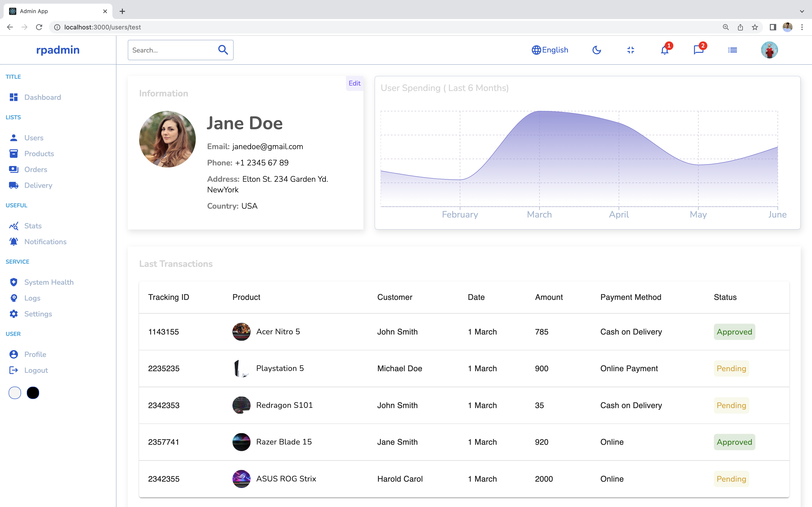Toggle dark mode with the moon icon
This screenshot has height=507, width=812.
click(597, 50)
